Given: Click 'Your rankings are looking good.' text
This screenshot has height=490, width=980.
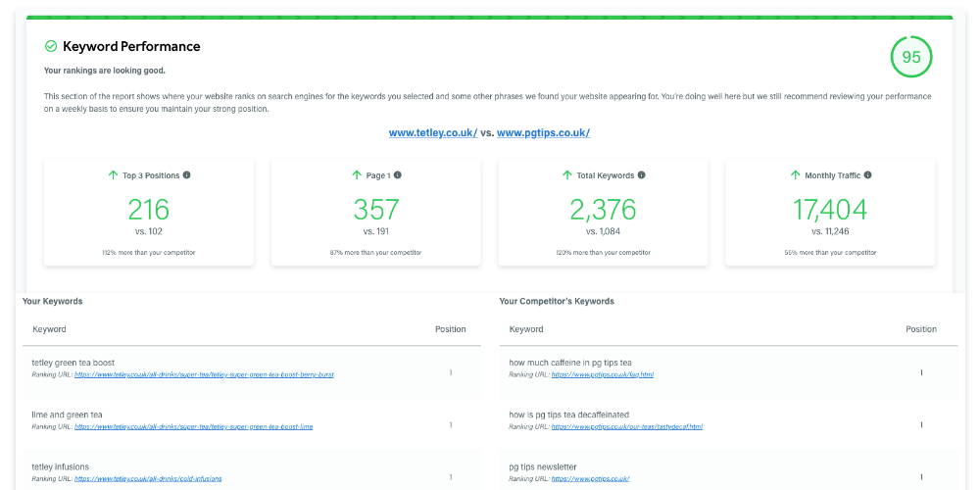Looking at the screenshot, I should pos(105,71).
